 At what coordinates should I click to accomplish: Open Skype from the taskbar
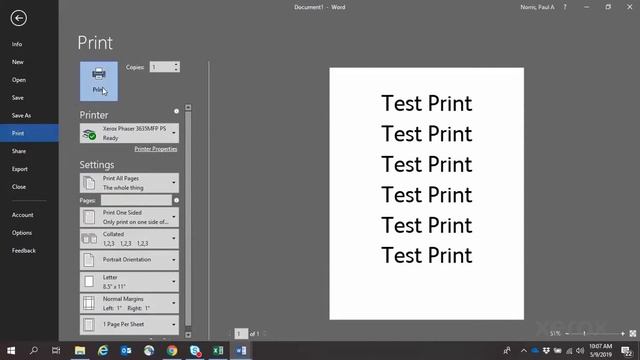pyautogui.click(x=195, y=350)
